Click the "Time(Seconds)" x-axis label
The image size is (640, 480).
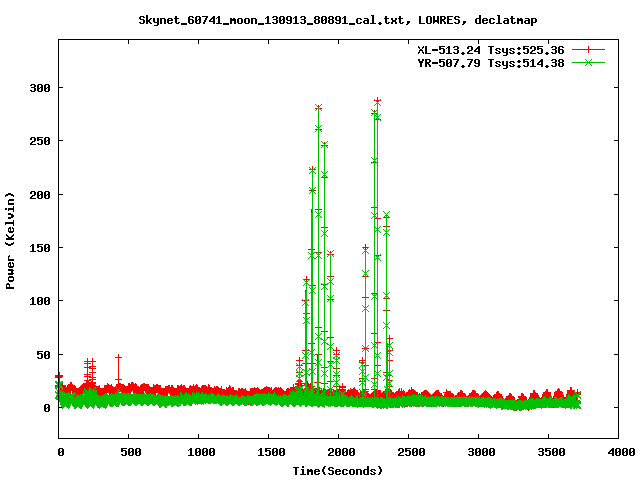tap(338, 471)
